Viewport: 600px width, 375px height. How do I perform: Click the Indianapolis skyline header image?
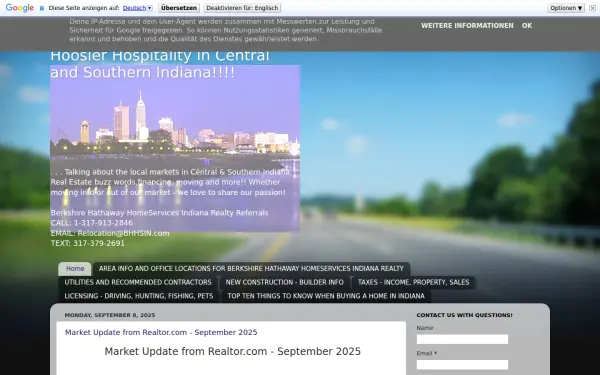(x=175, y=148)
